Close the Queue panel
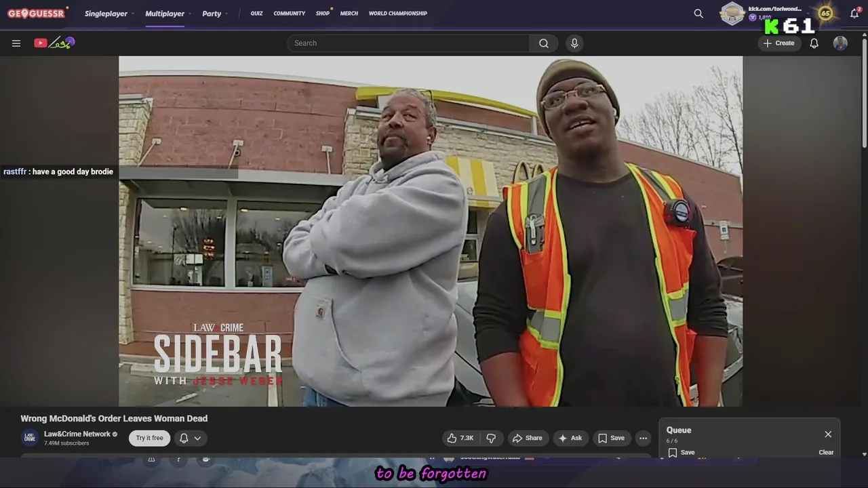The image size is (868, 488). (x=828, y=434)
